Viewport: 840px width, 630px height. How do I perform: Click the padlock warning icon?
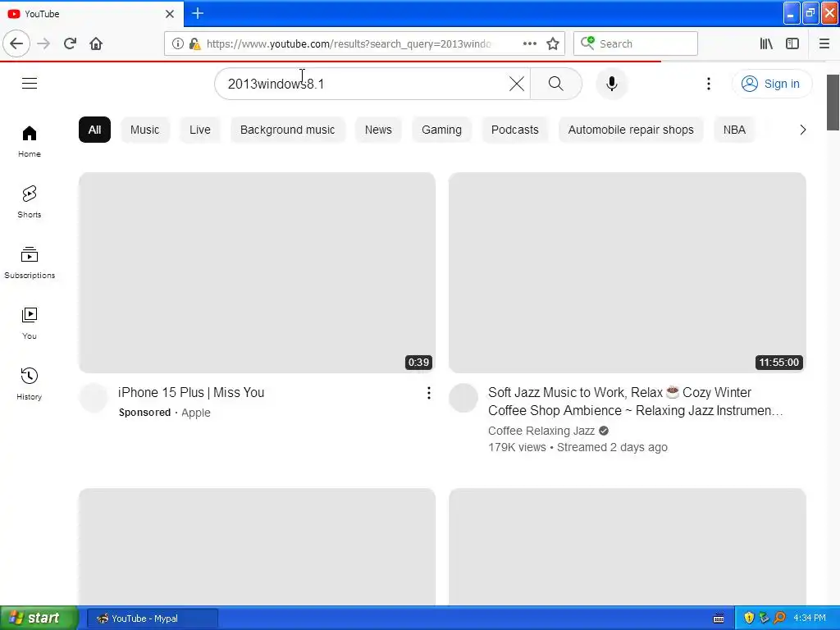click(194, 43)
